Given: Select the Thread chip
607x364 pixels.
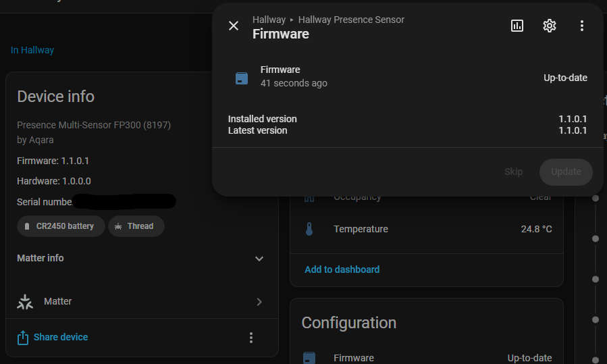Looking at the screenshot, I should pos(136,226).
